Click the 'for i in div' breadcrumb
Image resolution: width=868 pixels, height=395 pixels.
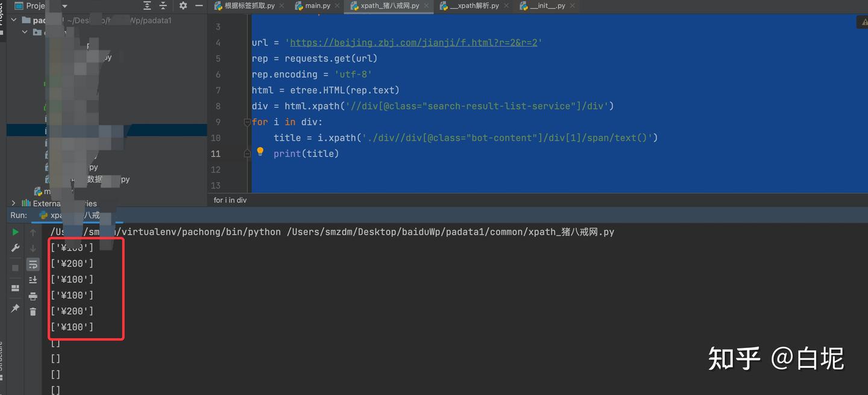(x=229, y=200)
